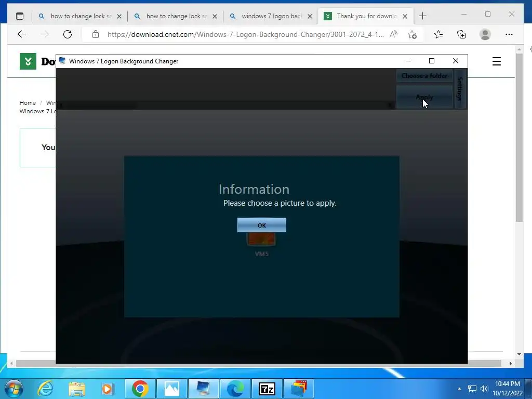The height and width of the screenshot is (399, 532).
Task: Close the 'Thank you for download' tab
Action: point(405,16)
